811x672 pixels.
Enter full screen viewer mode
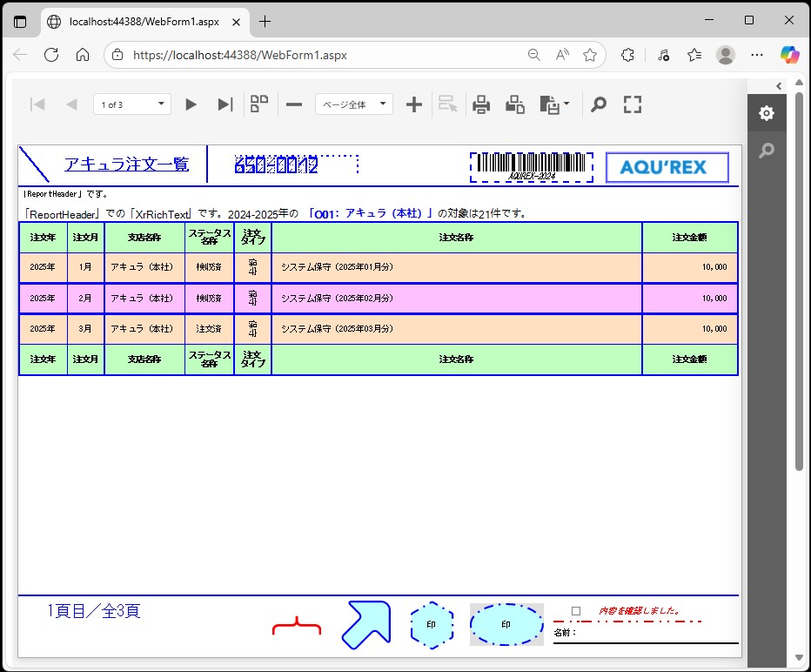coord(633,104)
